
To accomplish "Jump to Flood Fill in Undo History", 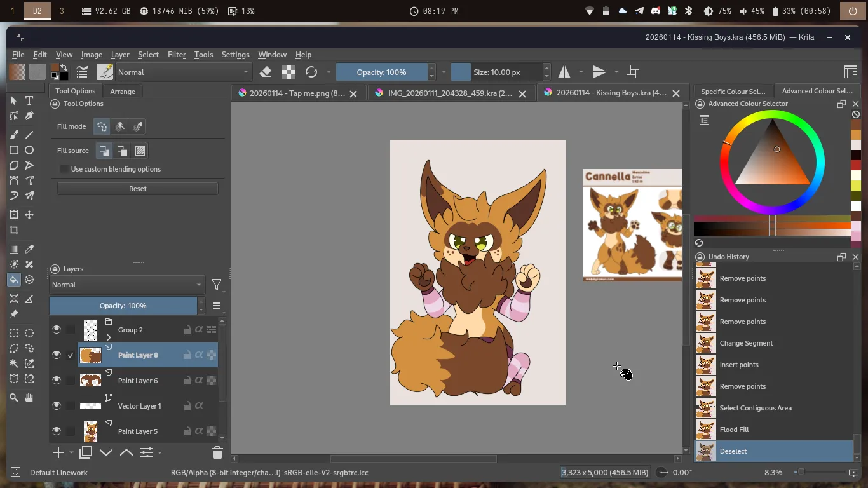I will point(734,430).
